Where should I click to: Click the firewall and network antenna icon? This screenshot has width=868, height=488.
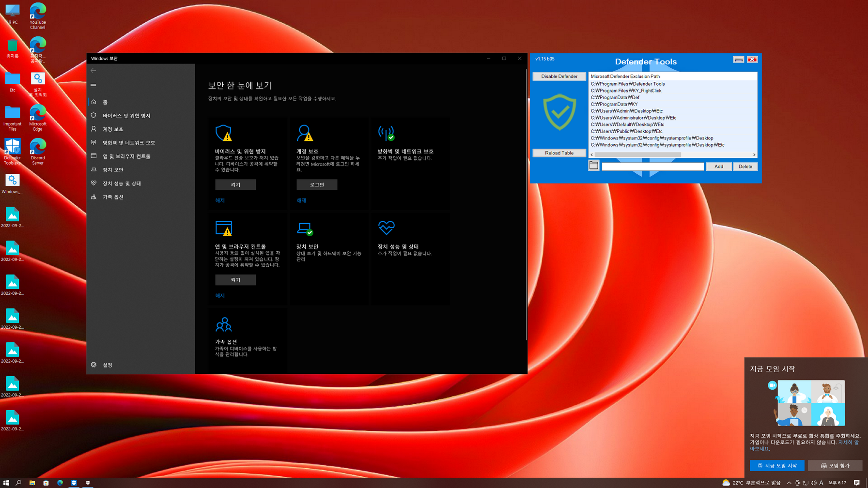[387, 133]
